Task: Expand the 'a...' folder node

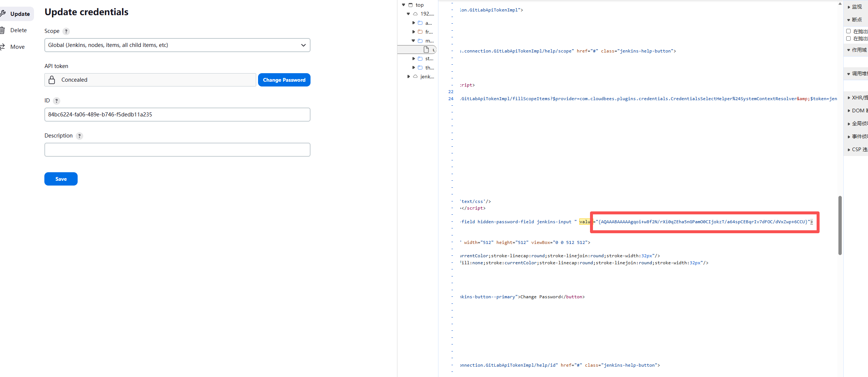Action: point(413,23)
